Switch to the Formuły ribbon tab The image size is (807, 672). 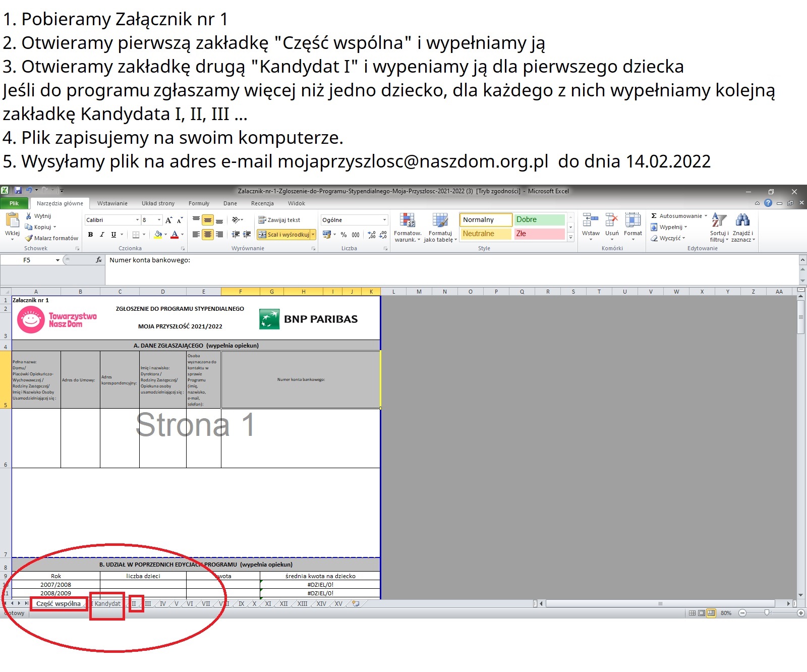click(199, 203)
